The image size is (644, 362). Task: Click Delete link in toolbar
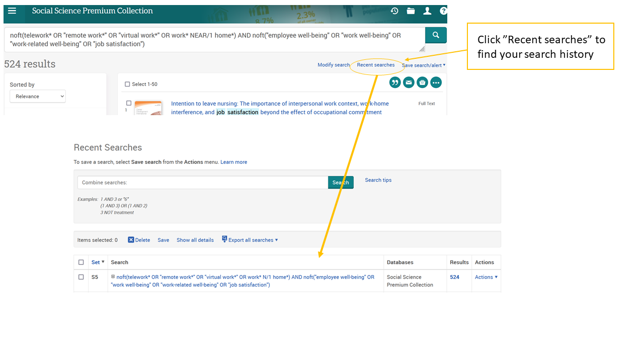142,240
